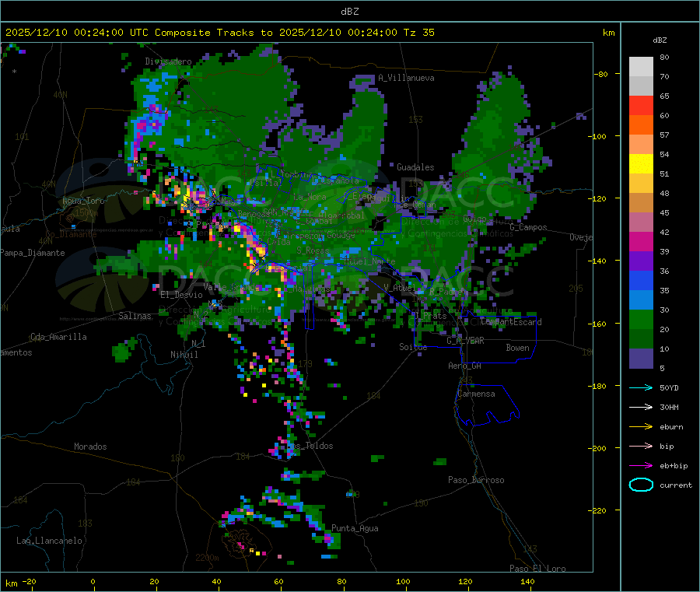Click the V_Atuel map label
The width and height of the screenshot is (700, 592).
400,288
